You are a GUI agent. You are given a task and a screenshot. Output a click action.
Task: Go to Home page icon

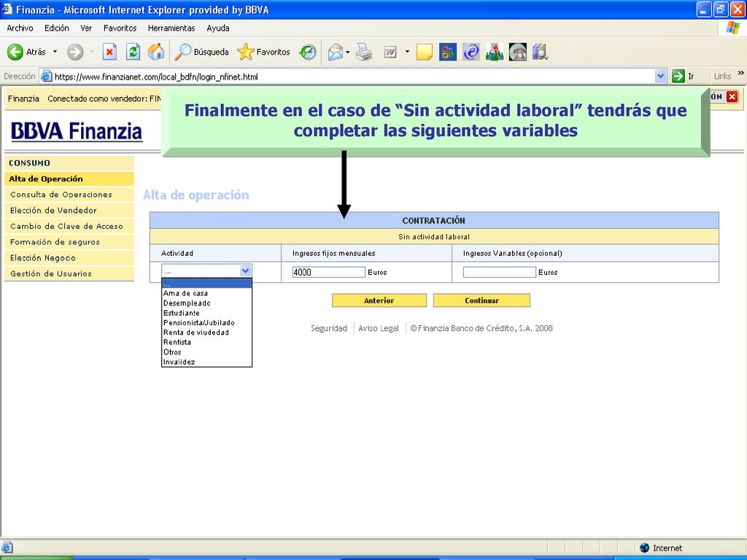pyautogui.click(x=156, y=52)
